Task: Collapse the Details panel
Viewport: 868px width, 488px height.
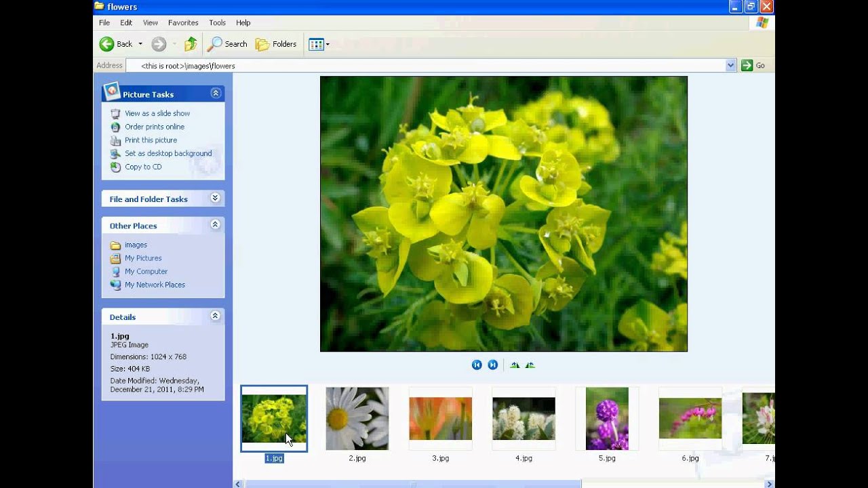Action: (x=216, y=316)
